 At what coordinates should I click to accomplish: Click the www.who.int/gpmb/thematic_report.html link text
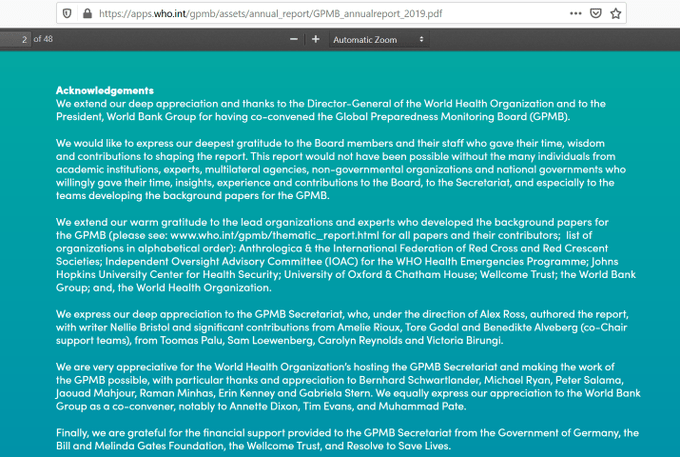275,235
